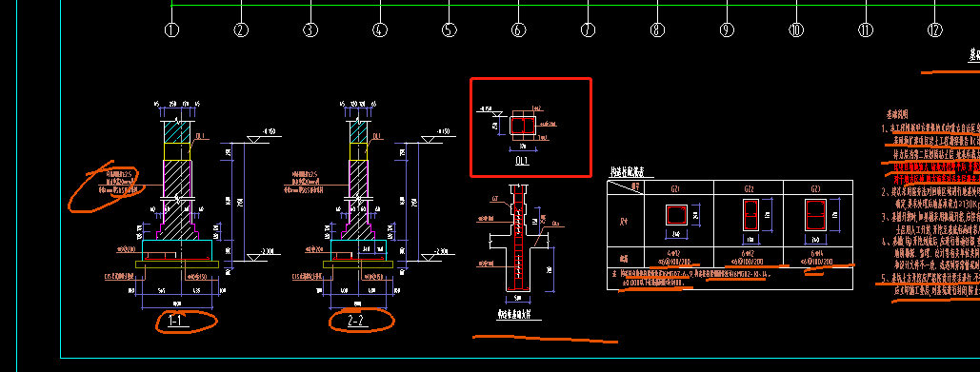Select grid axis bubble number 2
The image size is (980, 372).
click(x=241, y=29)
